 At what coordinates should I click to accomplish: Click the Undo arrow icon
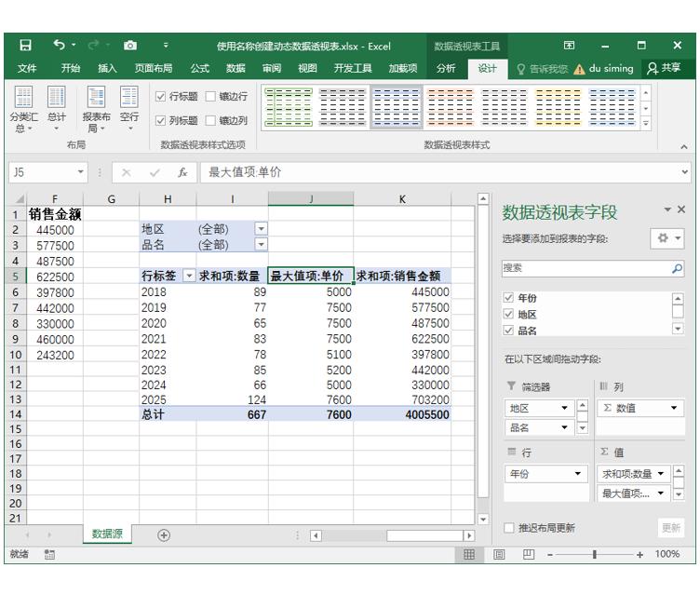(60, 45)
